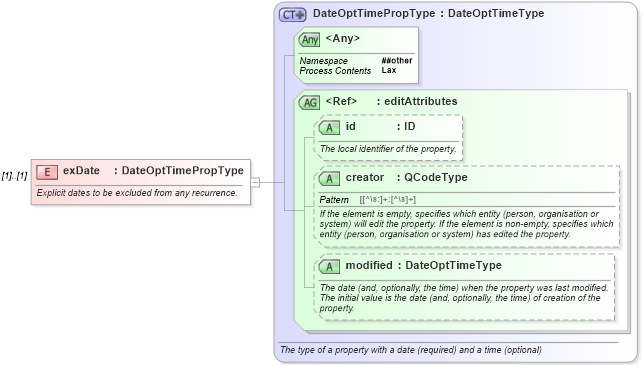Image resolution: width=642 pixels, height=365 pixels.
Task: Click the ##other namespace value
Action: pyautogui.click(x=397, y=61)
